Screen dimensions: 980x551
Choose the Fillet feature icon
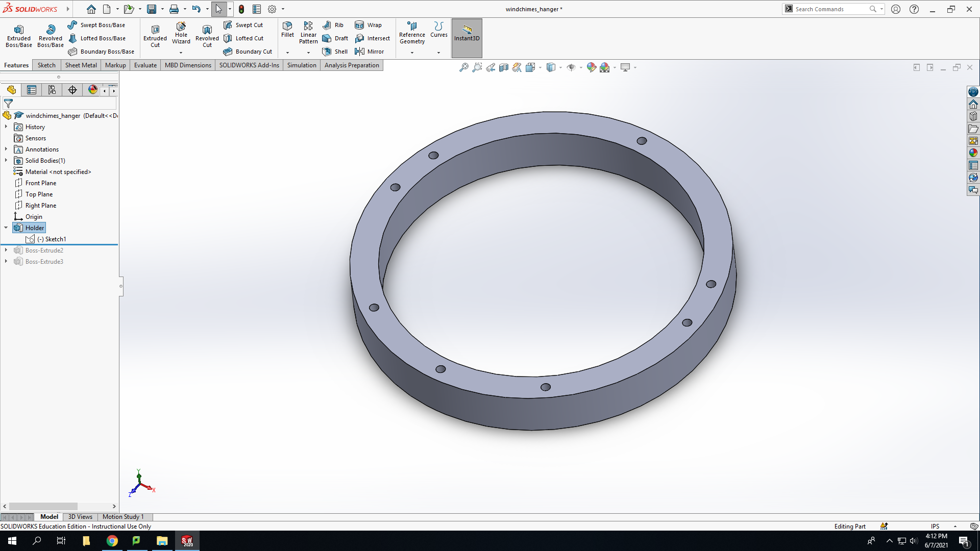pos(287,30)
